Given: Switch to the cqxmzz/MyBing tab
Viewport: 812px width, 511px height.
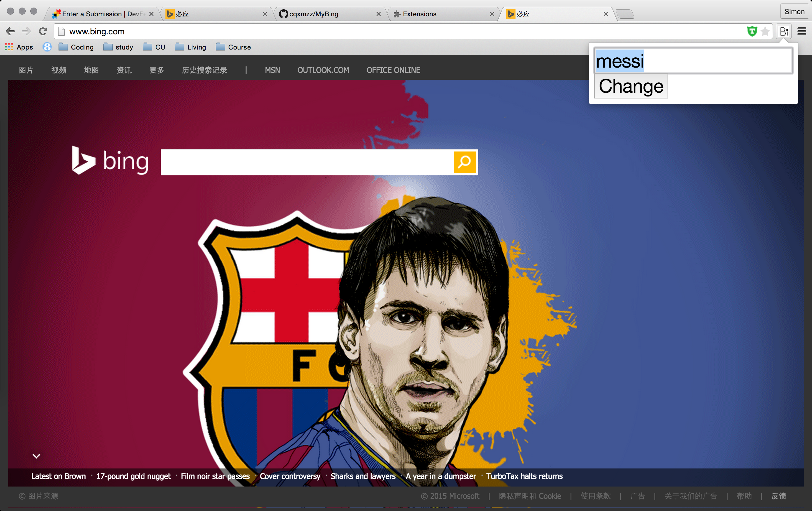Looking at the screenshot, I should [x=314, y=14].
